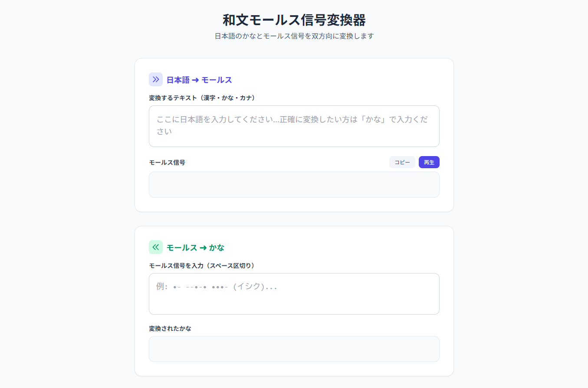Play the Morse audio with 再生
The height and width of the screenshot is (388, 588).
pos(429,162)
